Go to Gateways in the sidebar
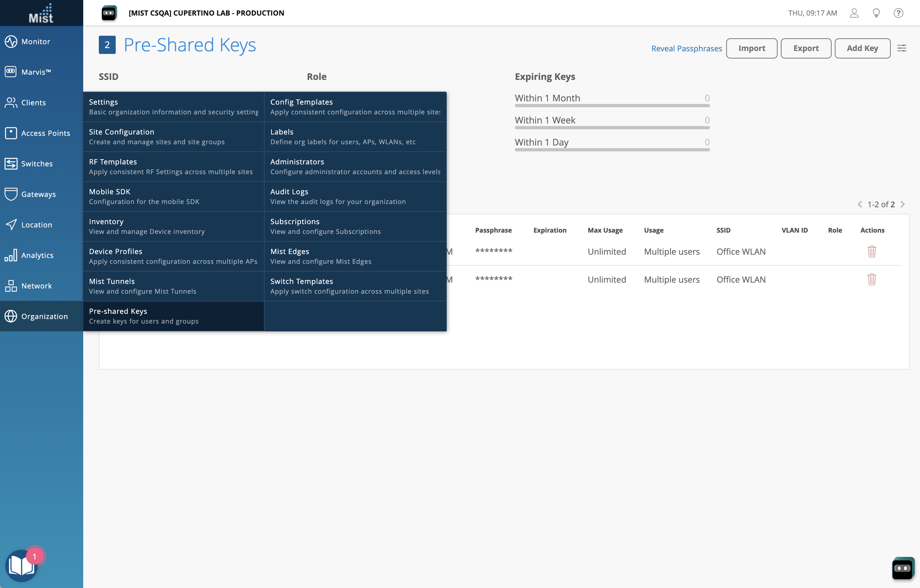This screenshot has height=588, width=920. click(x=38, y=194)
